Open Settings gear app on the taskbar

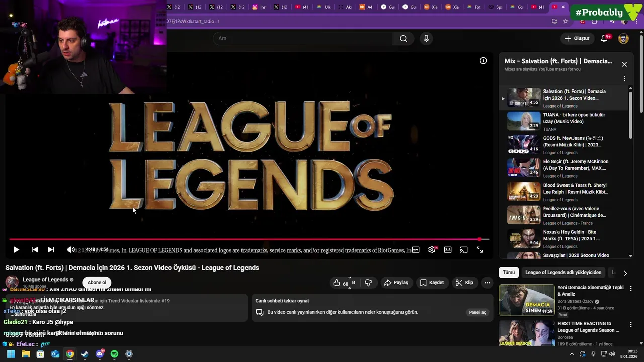[129, 354]
